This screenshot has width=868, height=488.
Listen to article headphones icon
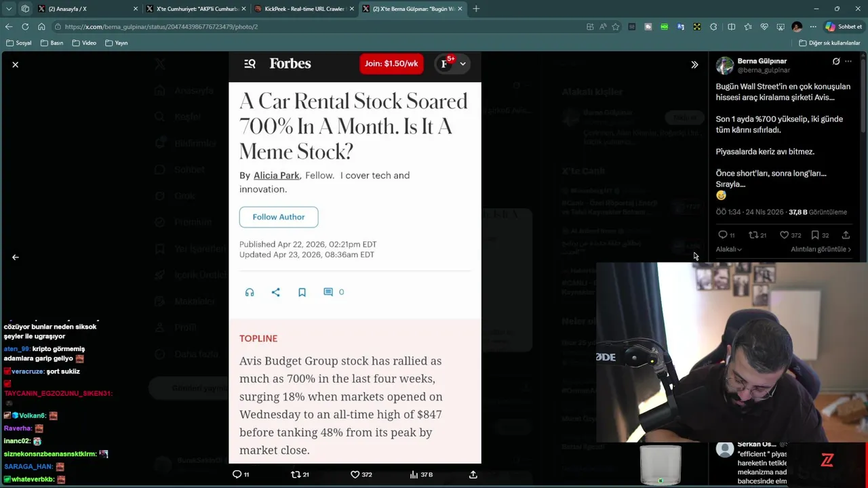250,292
